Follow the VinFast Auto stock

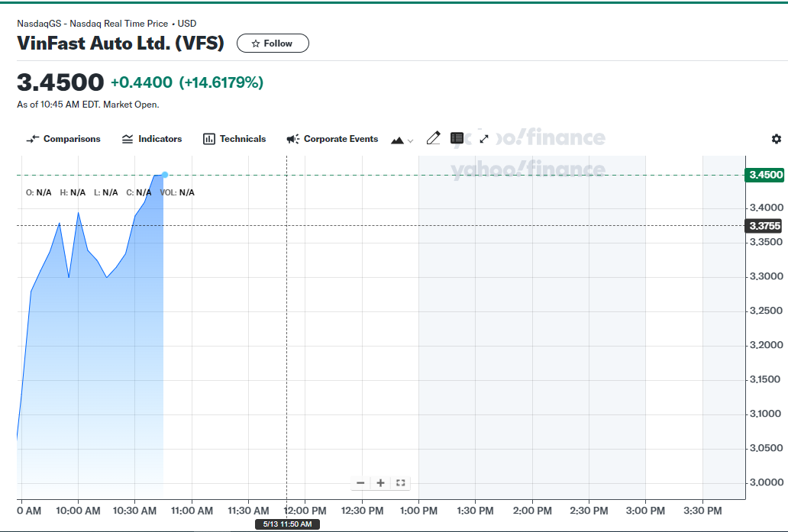273,44
